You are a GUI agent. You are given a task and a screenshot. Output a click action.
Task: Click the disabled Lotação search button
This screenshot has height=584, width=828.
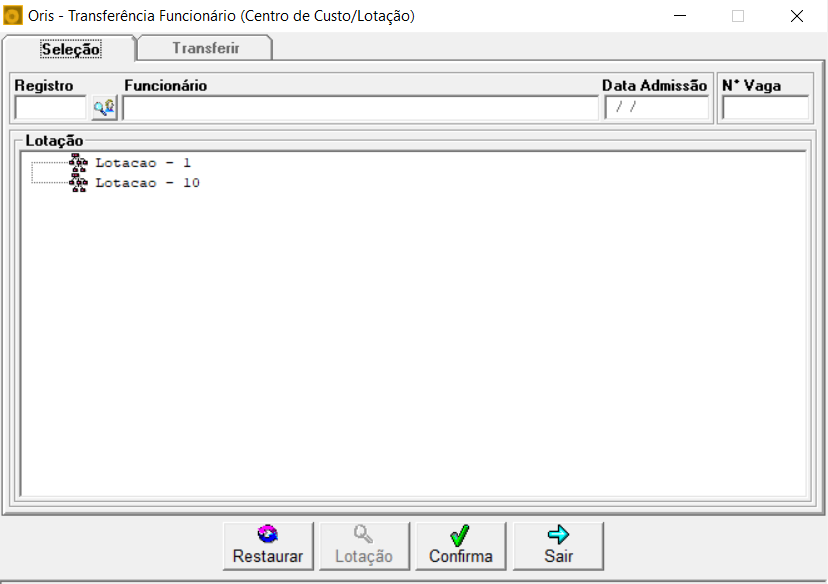(x=364, y=546)
